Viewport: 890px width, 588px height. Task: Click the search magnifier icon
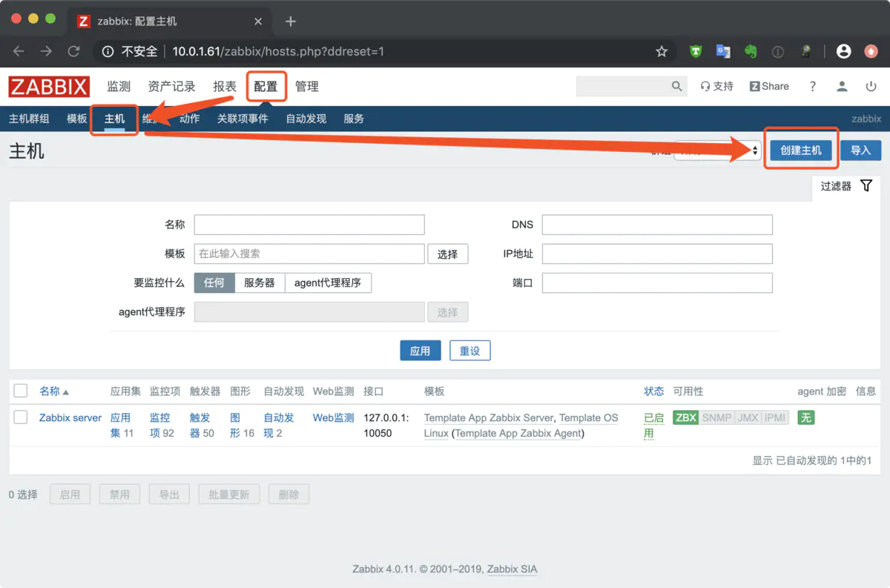click(x=677, y=86)
